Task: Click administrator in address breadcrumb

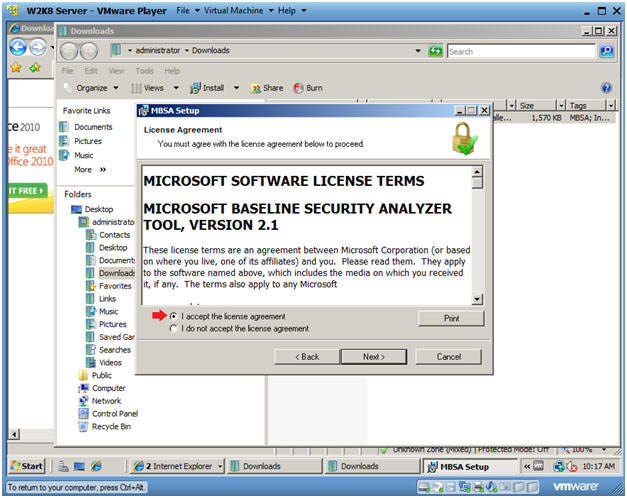Action: point(158,50)
